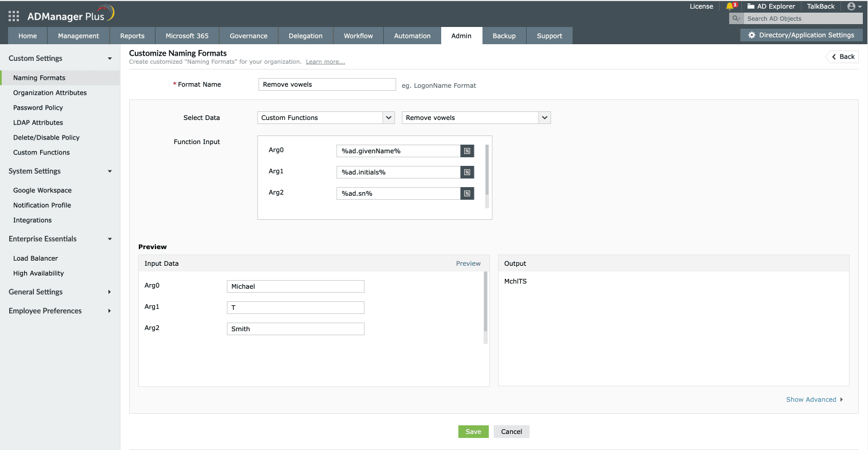The image size is (868, 450).
Task: Open the Microsoft 365 tab
Action: 187,35
